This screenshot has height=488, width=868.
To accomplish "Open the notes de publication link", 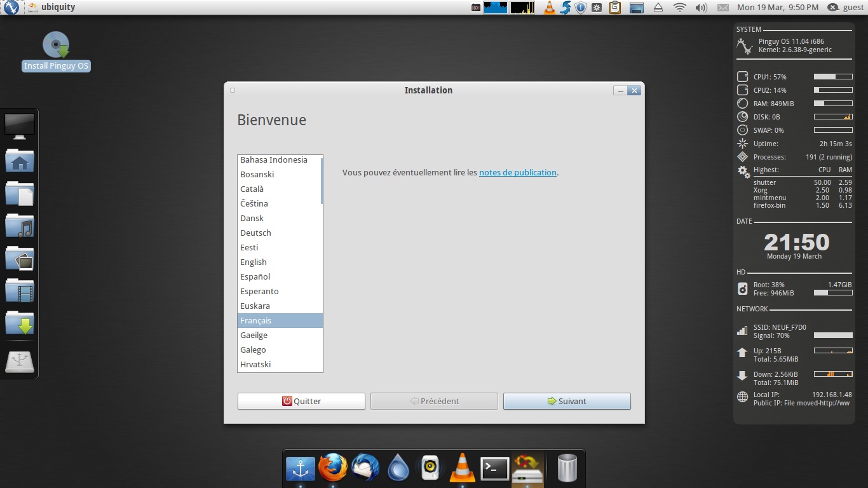I will 518,172.
